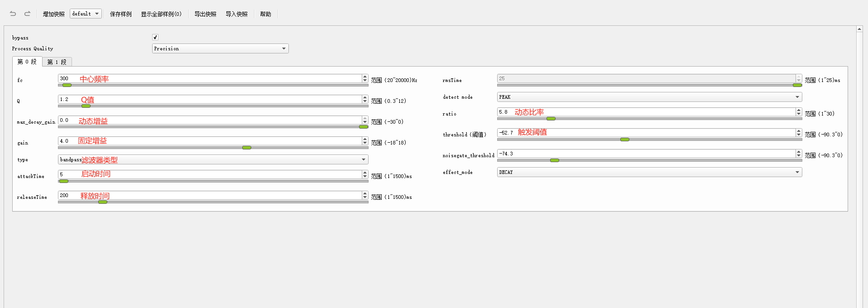This screenshot has width=868, height=308.
Task: Click the noisegate_threshold slider handle
Action: (x=555, y=160)
